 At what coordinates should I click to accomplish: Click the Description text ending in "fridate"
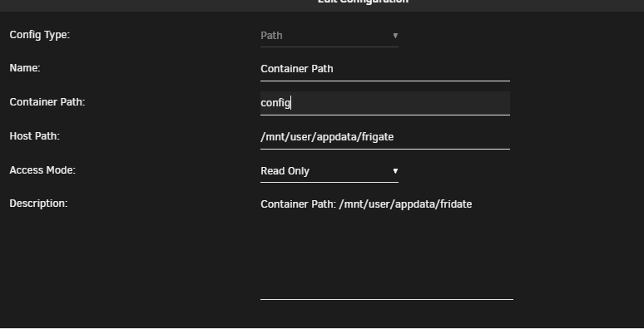click(x=366, y=204)
